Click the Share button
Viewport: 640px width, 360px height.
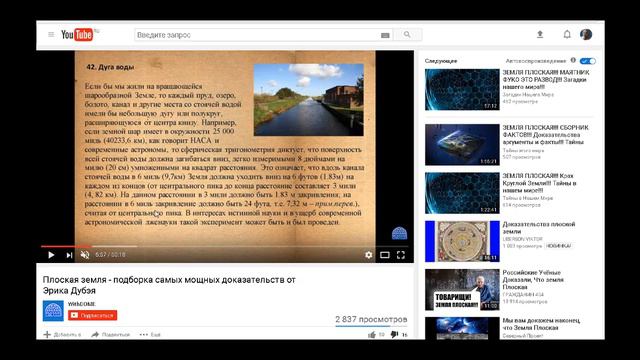110,335
